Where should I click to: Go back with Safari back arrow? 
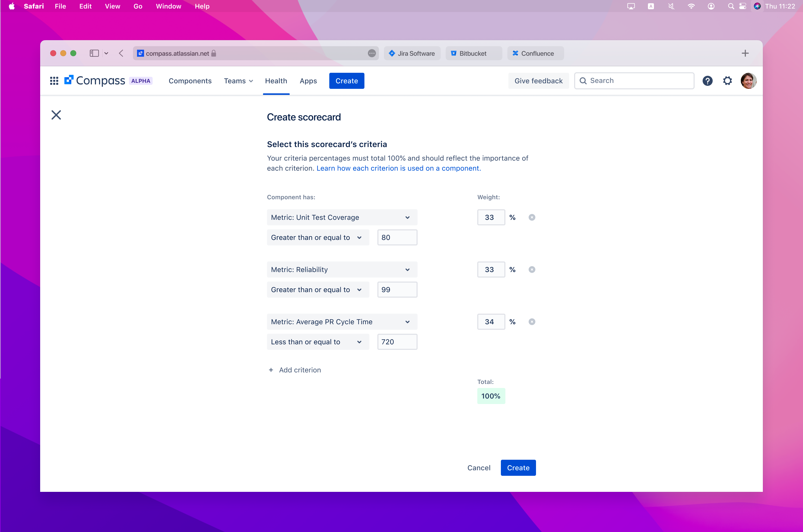[121, 53]
